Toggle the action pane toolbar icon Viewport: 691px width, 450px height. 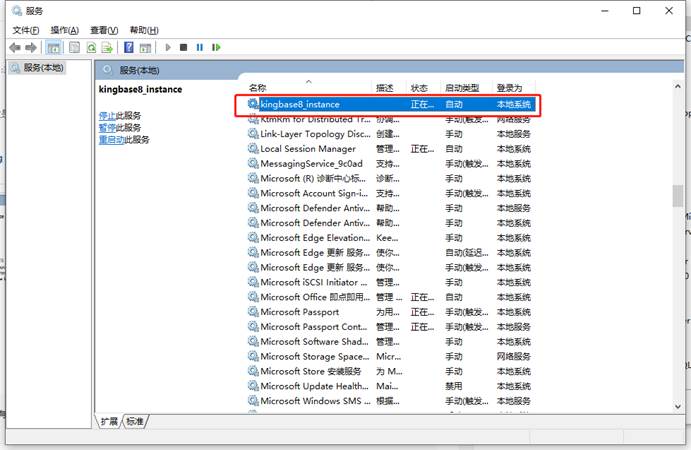(145, 47)
